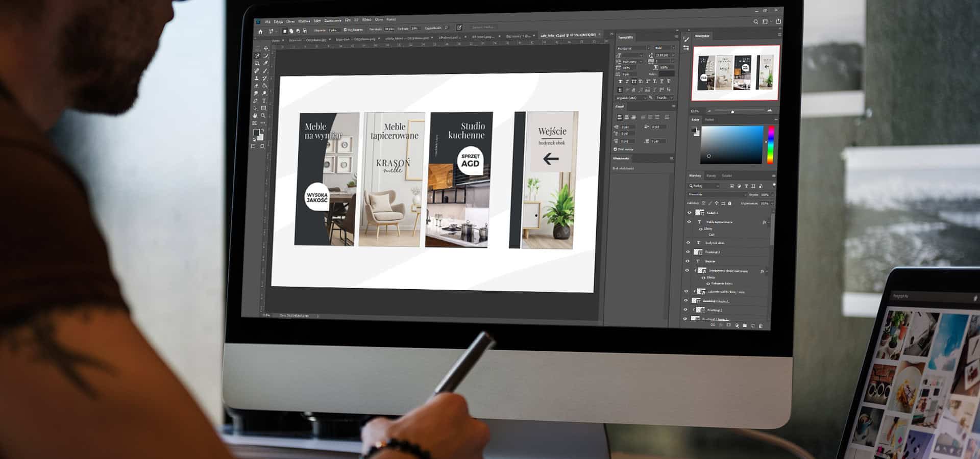Switch to the Kanały tab

711,176
